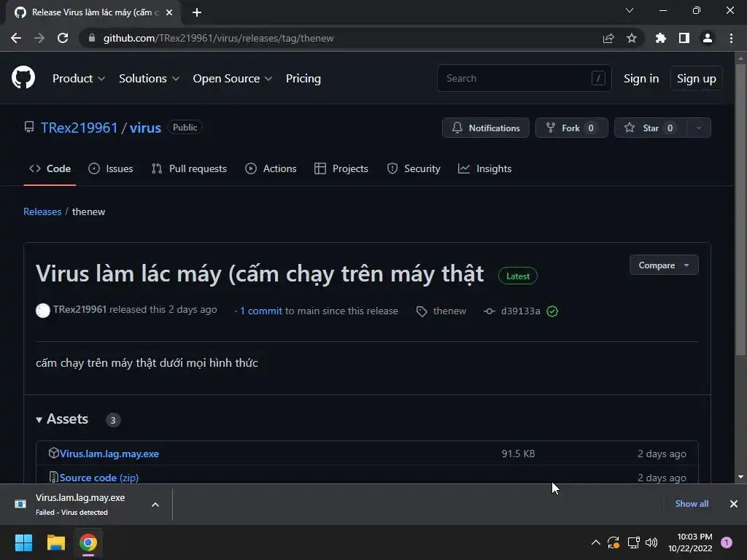Open the Pricing page
747x560 pixels.
click(303, 79)
